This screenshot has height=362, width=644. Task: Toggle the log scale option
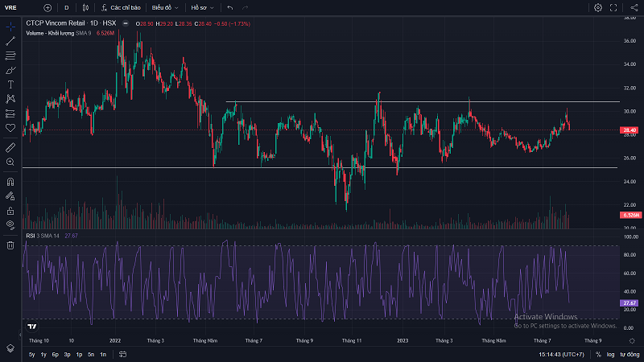click(610, 354)
